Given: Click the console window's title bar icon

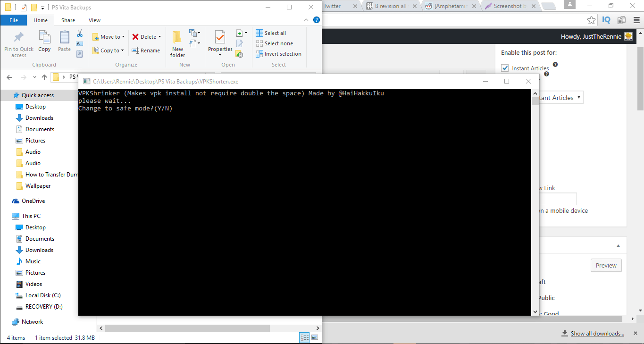Looking at the screenshot, I should (87, 81).
